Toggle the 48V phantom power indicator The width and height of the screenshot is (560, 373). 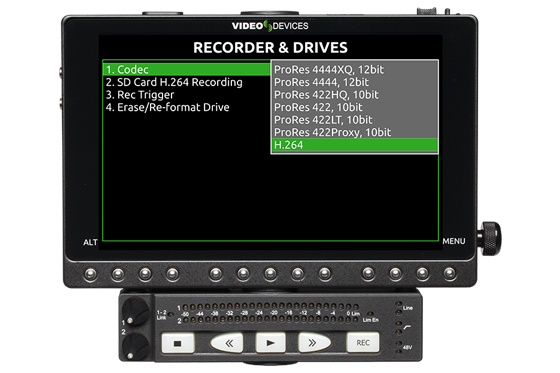click(404, 347)
